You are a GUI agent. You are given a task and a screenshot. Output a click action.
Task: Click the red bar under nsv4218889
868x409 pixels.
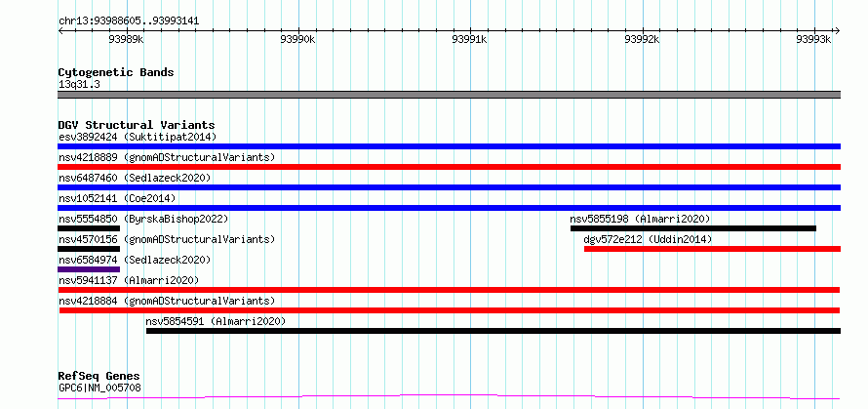pos(449,167)
